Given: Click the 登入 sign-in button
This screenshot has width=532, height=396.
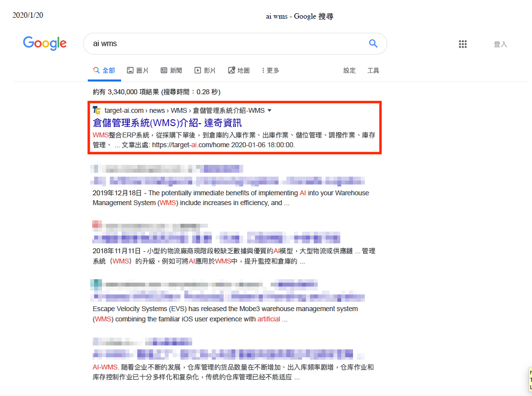Looking at the screenshot, I should [x=500, y=44].
